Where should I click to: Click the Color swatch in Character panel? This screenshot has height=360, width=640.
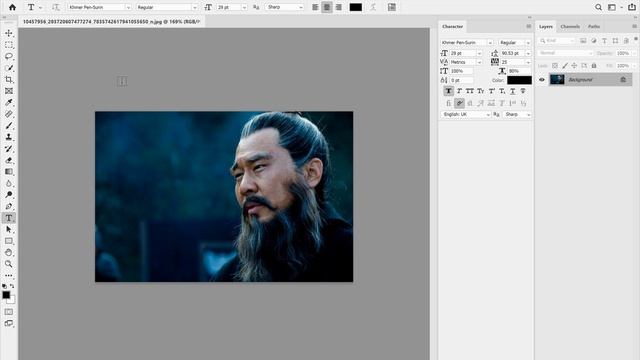[x=519, y=80]
